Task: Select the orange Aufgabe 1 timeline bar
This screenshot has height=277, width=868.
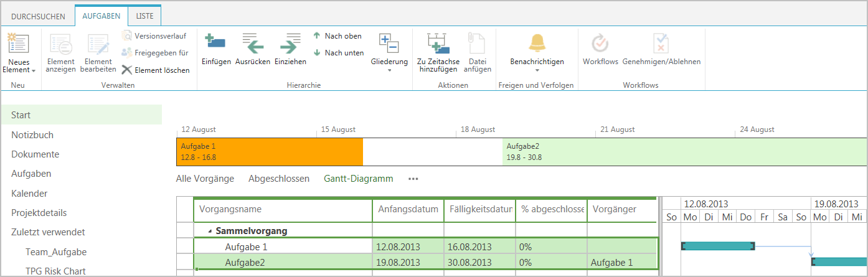Action: pyautogui.click(x=270, y=151)
